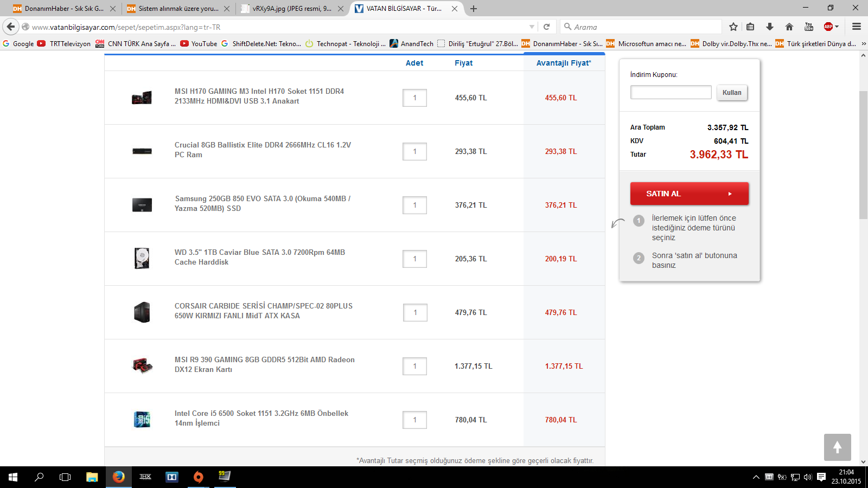The image size is (868, 488).
Task: Go to the home page icon
Action: point(789,27)
